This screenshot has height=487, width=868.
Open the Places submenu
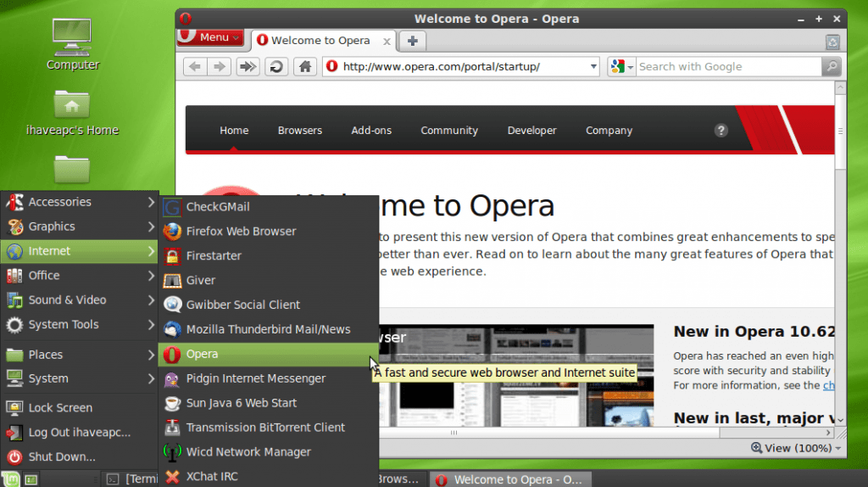(80, 355)
